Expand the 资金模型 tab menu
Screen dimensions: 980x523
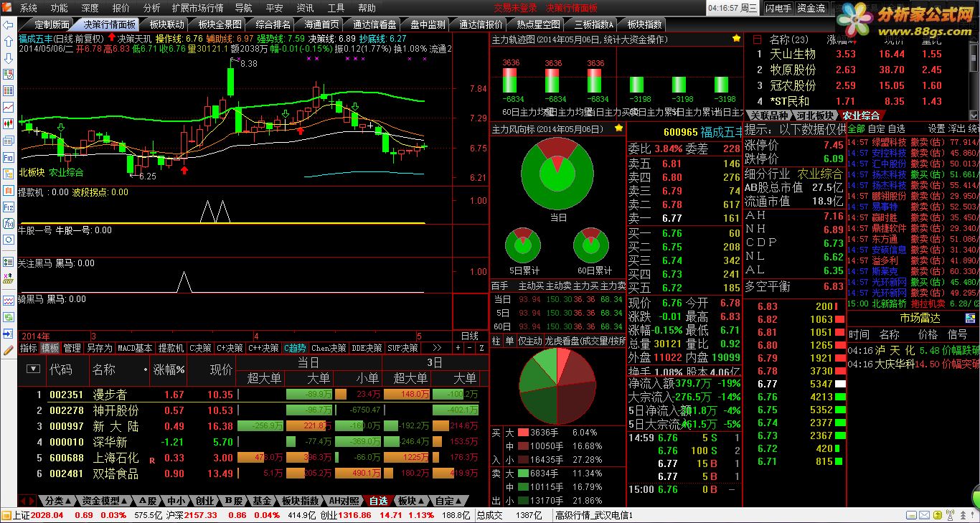point(105,501)
